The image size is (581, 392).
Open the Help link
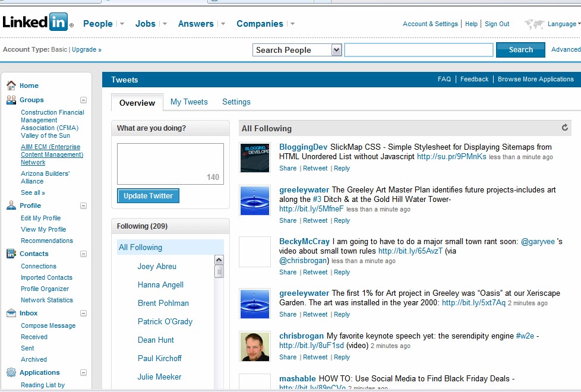[471, 24]
